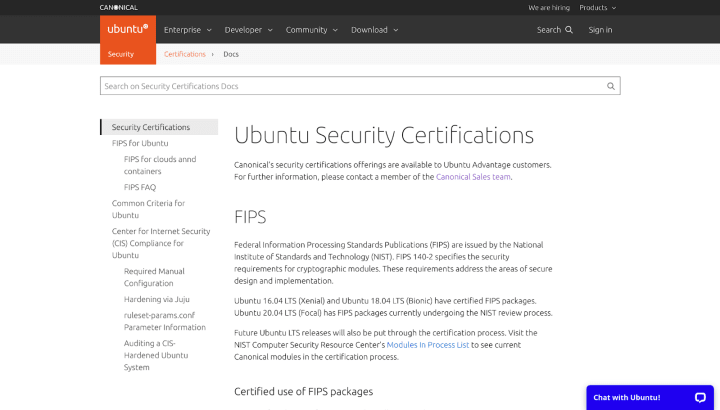
Task: Open the Products dropdown
Action: [597, 8]
